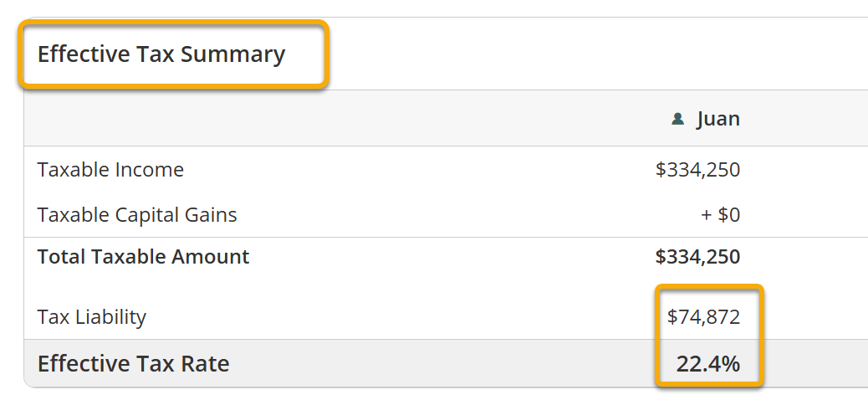Viewport: 868px width, 400px height.
Task: Click the blank header cell left of Juan
Action: [x=334, y=119]
